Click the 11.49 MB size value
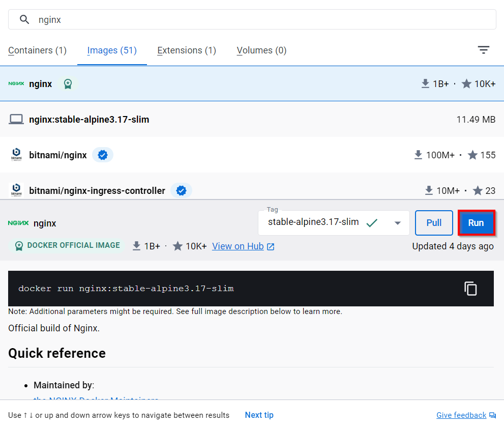The image size is (504, 427). [x=476, y=120]
